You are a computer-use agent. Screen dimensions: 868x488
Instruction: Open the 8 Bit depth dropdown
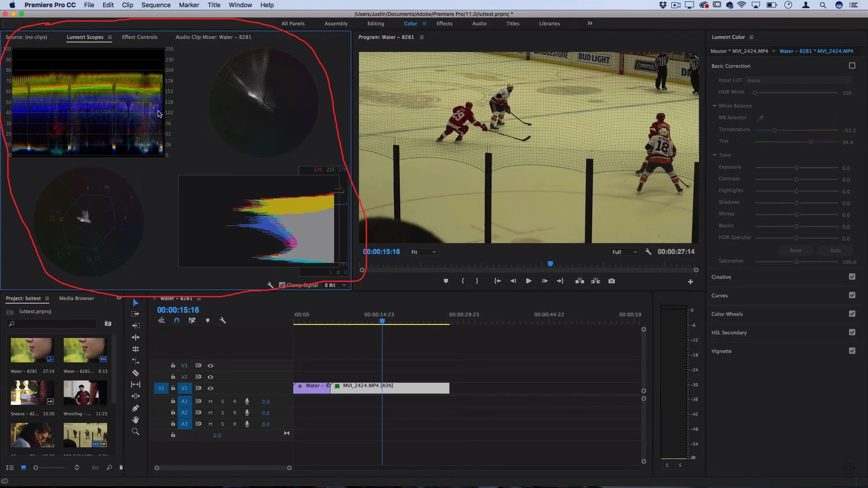tap(335, 285)
